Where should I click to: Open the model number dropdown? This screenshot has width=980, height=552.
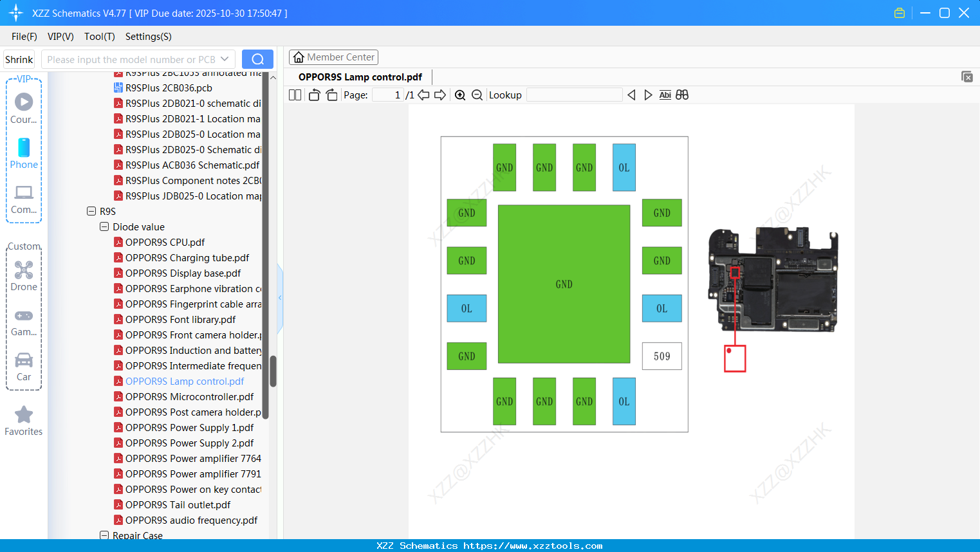point(225,59)
